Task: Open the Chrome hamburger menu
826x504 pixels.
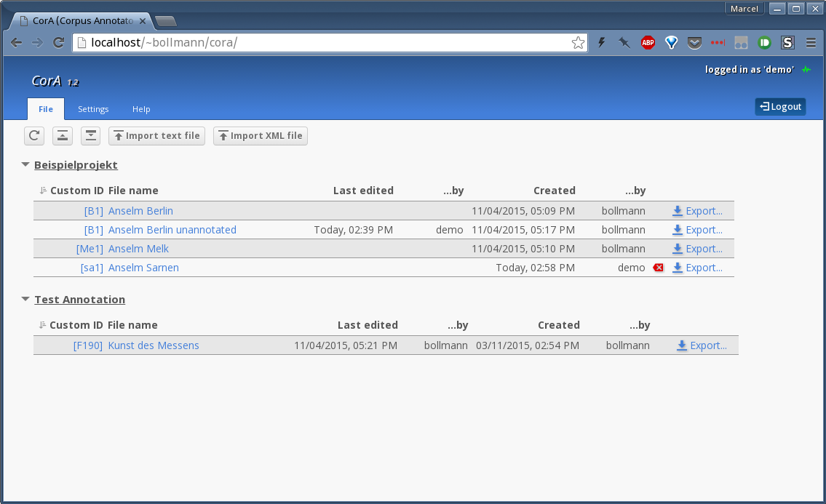Action: point(811,43)
